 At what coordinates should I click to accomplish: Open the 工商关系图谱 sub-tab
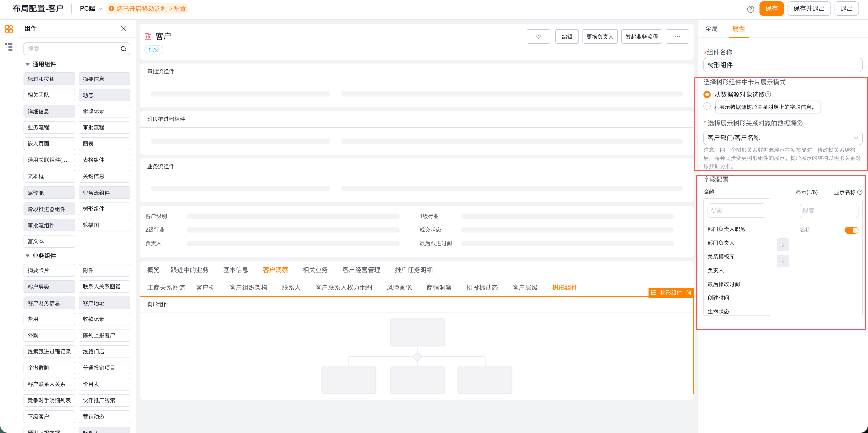(x=166, y=287)
